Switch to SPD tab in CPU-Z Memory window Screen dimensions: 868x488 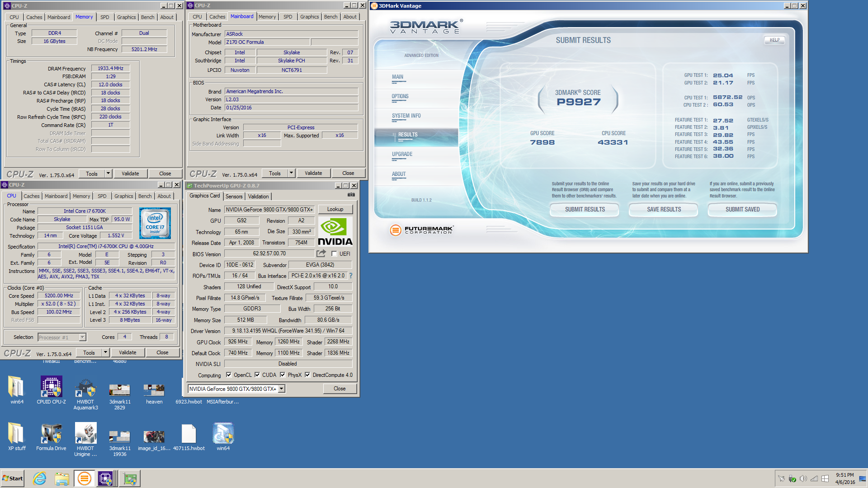[105, 17]
